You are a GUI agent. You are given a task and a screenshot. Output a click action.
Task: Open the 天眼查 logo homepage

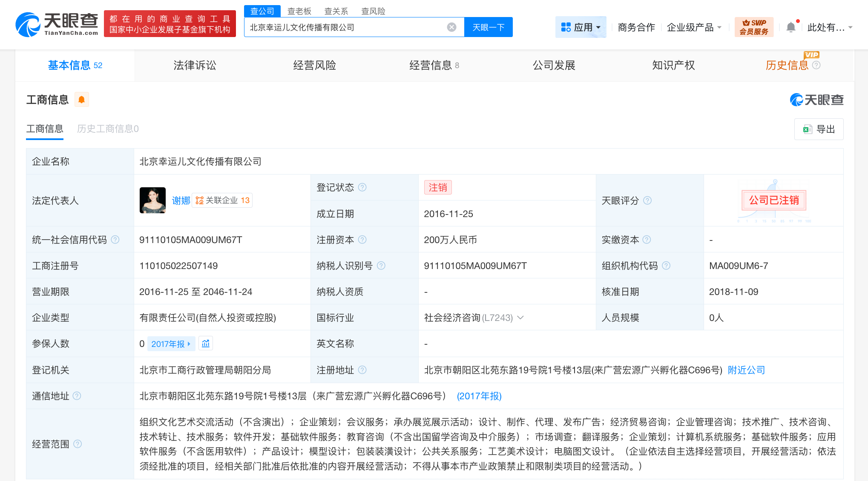55,23
